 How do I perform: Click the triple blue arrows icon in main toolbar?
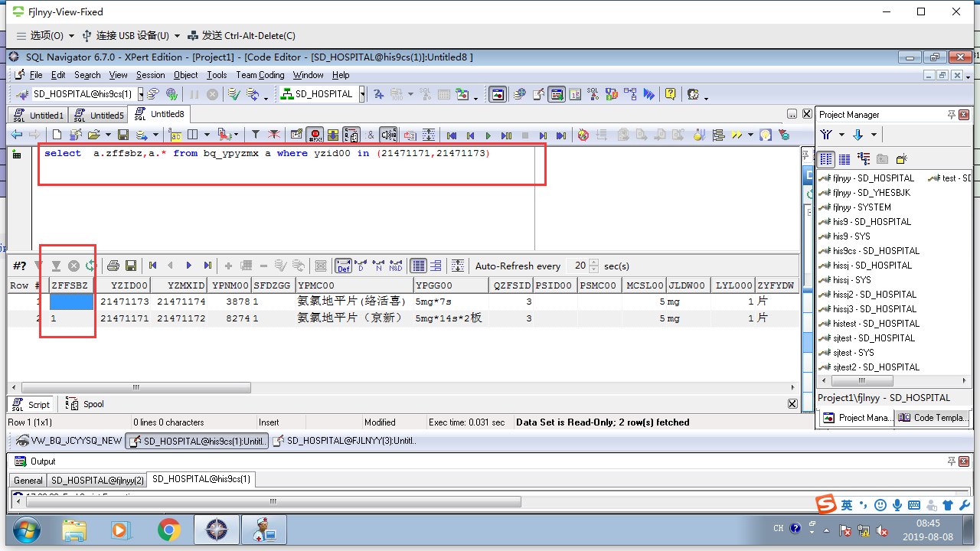tap(649, 94)
